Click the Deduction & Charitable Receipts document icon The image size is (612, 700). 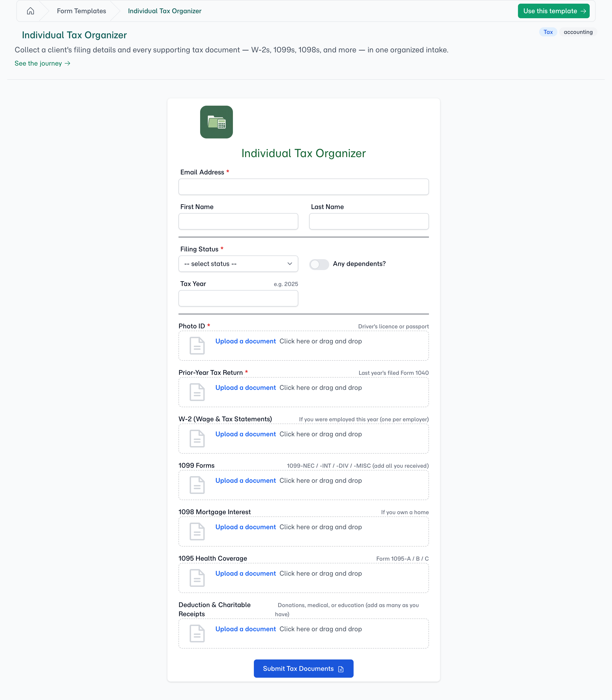pos(197,633)
